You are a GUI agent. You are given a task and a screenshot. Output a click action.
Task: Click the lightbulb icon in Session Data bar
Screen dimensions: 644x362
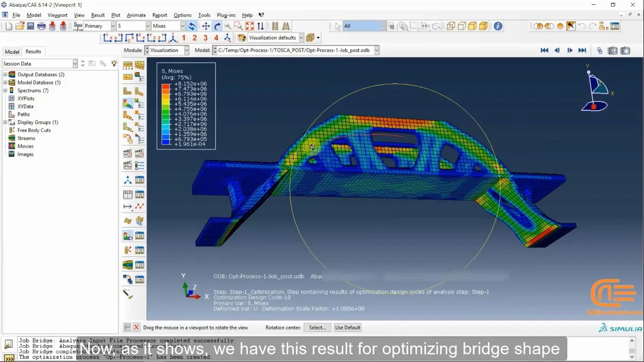114,63
